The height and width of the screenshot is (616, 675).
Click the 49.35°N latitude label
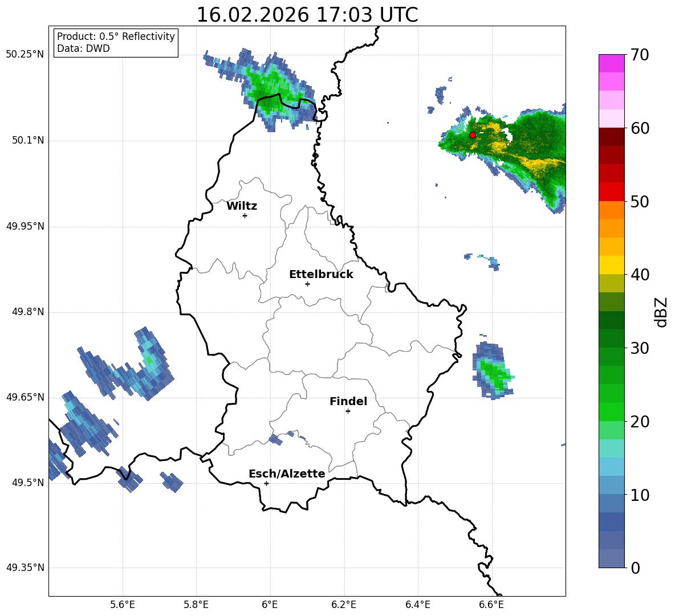point(25,568)
